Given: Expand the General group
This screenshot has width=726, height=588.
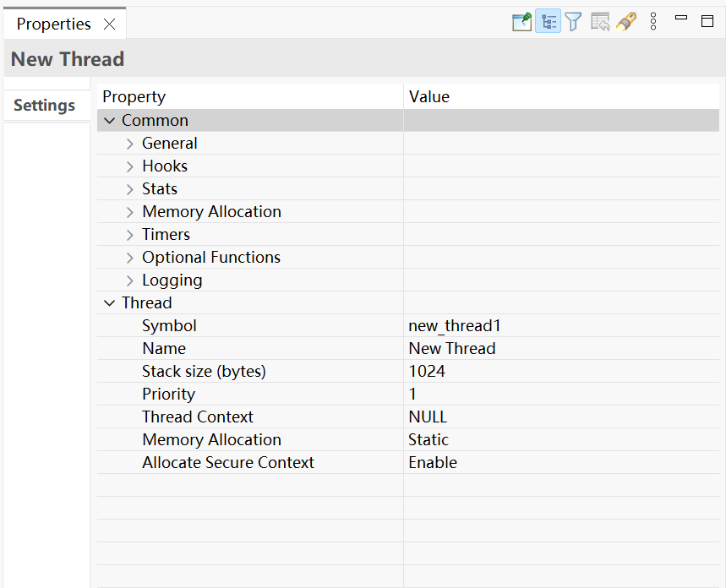Looking at the screenshot, I should pyautogui.click(x=129, y=144).
